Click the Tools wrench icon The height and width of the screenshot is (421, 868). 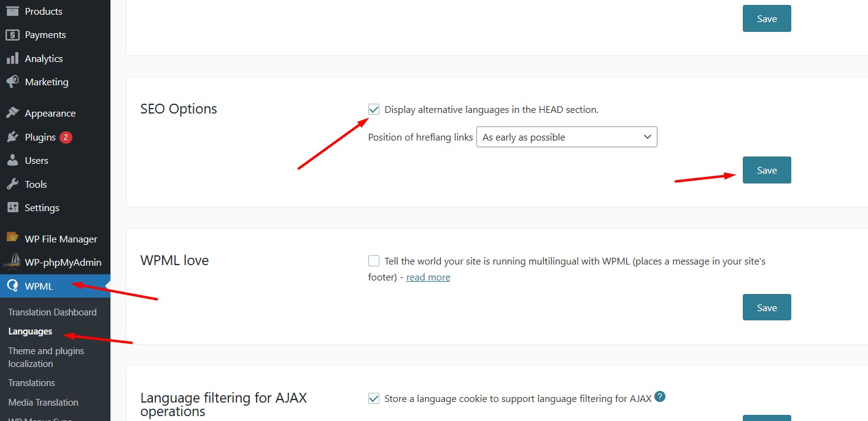[x=12, y=184]
